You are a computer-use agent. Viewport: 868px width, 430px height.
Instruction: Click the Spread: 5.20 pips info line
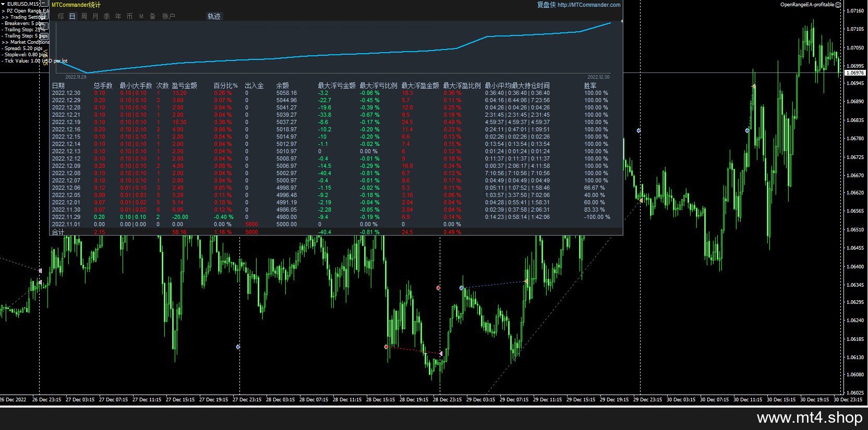click(22, 48)
